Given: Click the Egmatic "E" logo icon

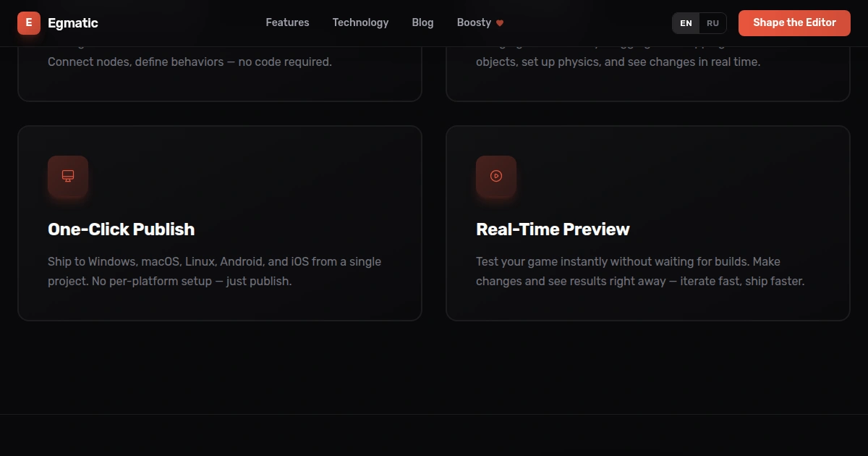Looking at the screenshot, I should point(29,23).
